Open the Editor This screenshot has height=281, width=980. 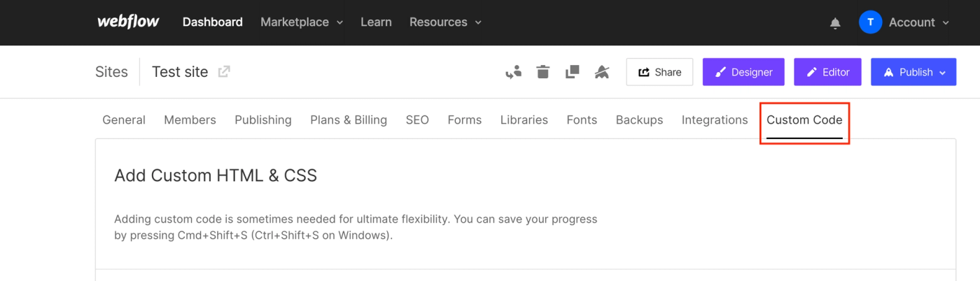[x=827, y=72]
